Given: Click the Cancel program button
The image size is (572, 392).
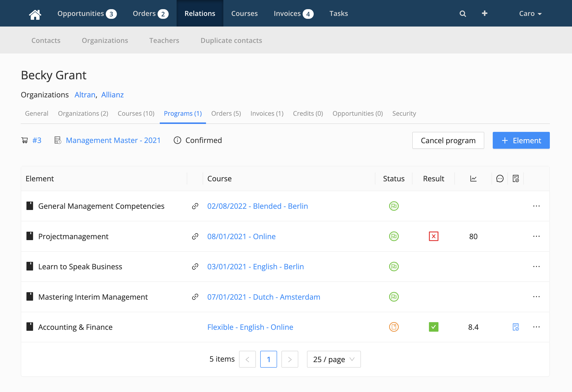Looking at the screenshot, I should click(448, 140).
